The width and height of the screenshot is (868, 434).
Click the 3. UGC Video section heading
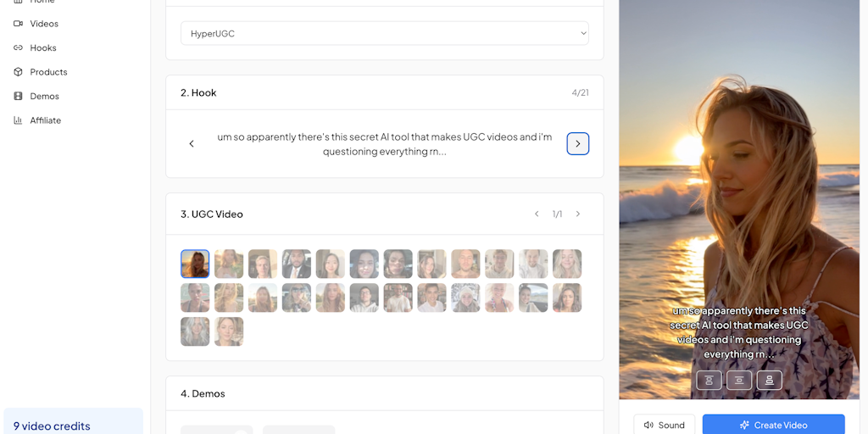pyautogui.click(x=212, y=214)
